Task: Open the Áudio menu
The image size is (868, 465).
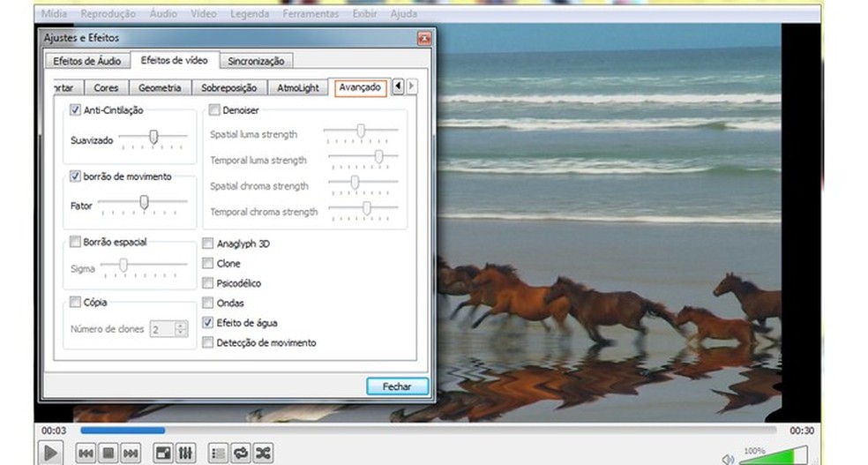Action: pos(163,14)
